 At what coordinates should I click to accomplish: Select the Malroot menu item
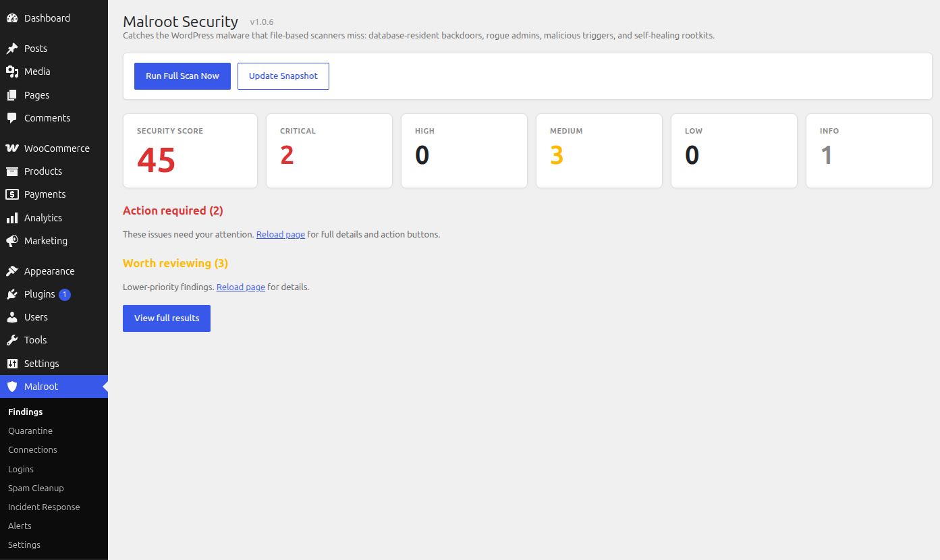pos(54,387)
